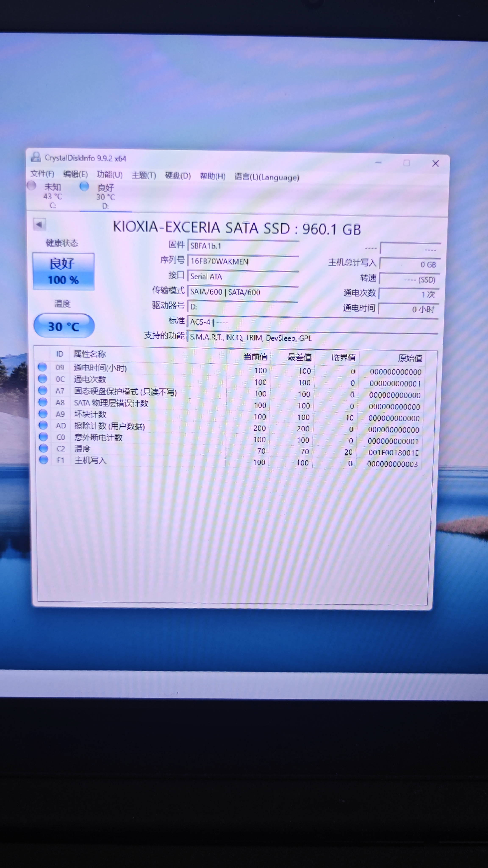488x868 pixels.
Task: Click the drive letter field D:
Action: coord(243,307)
